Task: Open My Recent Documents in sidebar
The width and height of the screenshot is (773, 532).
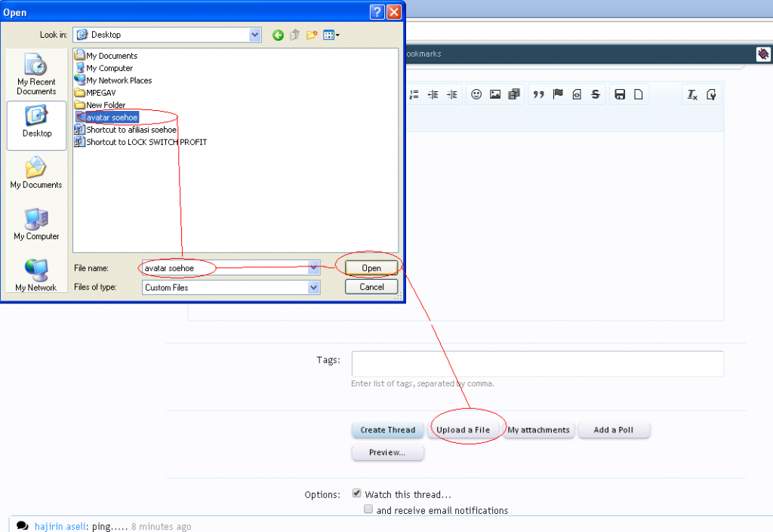Action: pyautogui.click(x=36, y=74)
